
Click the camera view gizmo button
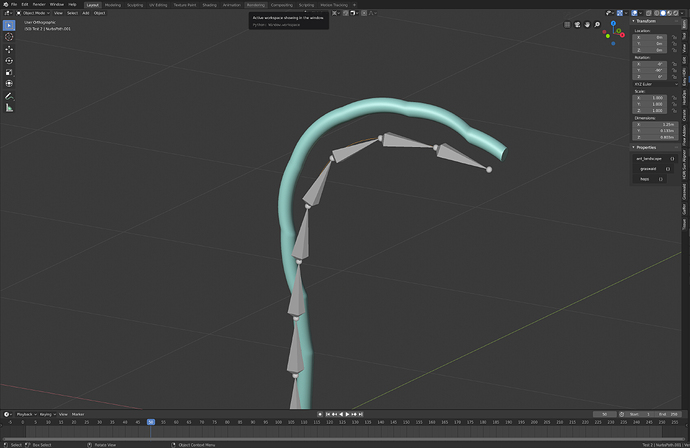point(577,25)
